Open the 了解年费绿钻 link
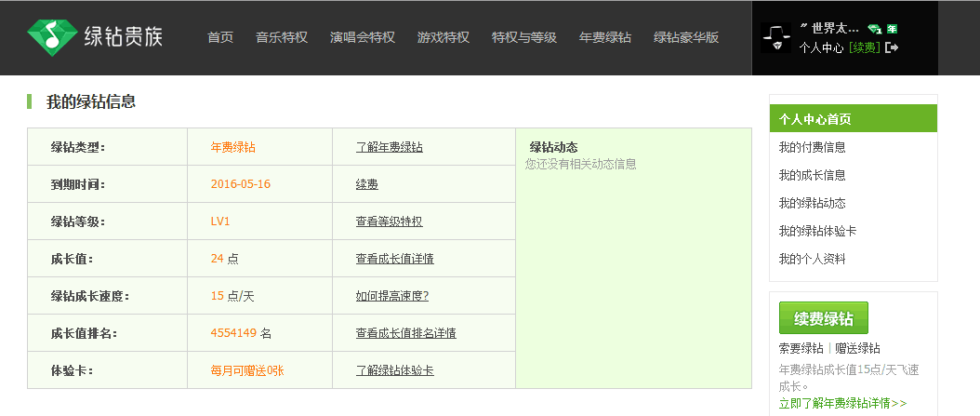Image resolution: width=980 pixels, height=416 pixels. point(390,148)
